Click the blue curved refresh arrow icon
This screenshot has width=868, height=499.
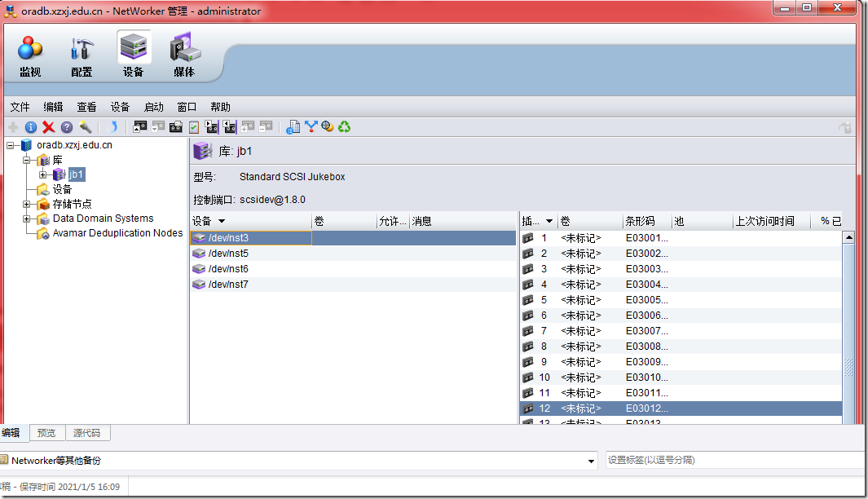click(112, 127)
